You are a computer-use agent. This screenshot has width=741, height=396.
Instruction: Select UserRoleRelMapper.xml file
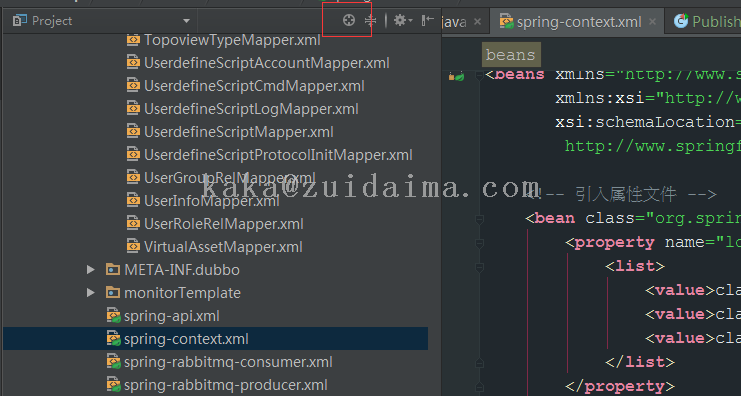[224, 224]
